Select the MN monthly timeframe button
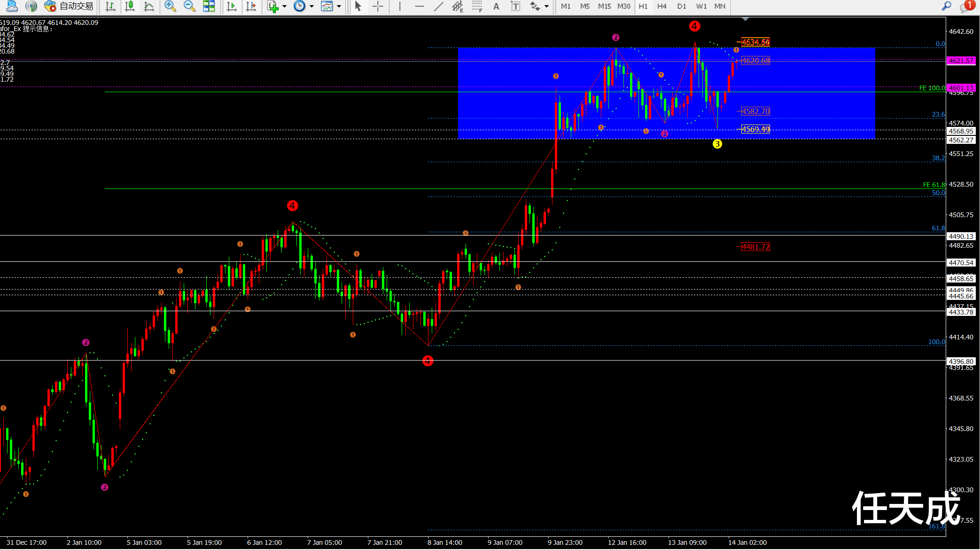This screenshot has height=550, width=980. coord(719,6)
